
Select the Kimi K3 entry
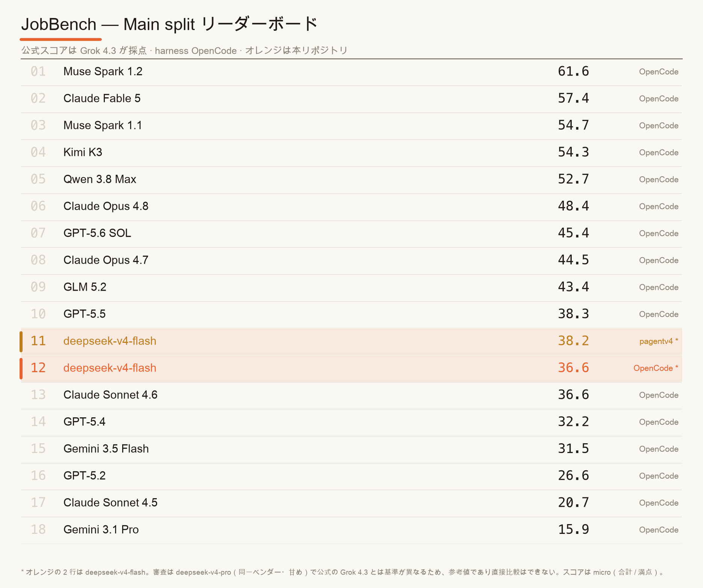click(83, 152)
